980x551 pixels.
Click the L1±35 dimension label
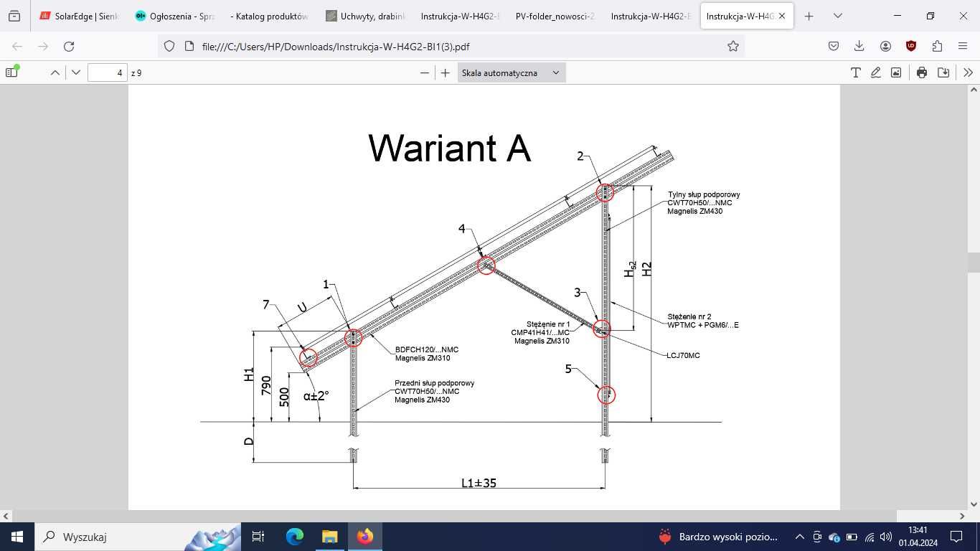(479, 483)
